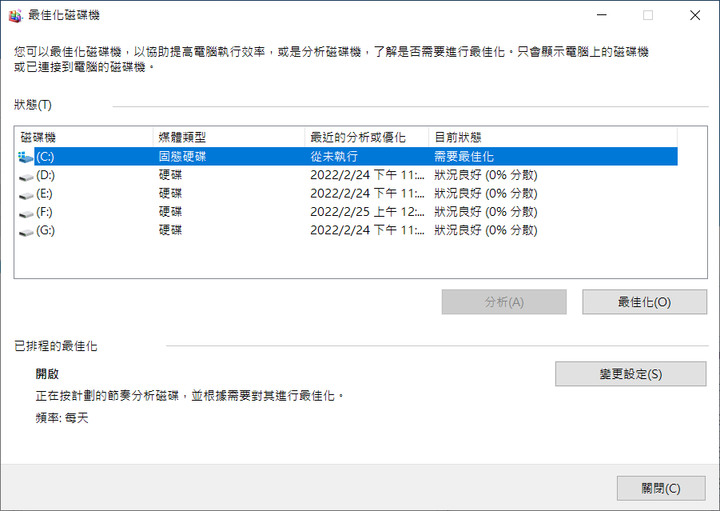Click the 頻率: 每天 frequency text

(x=62, y=418)
